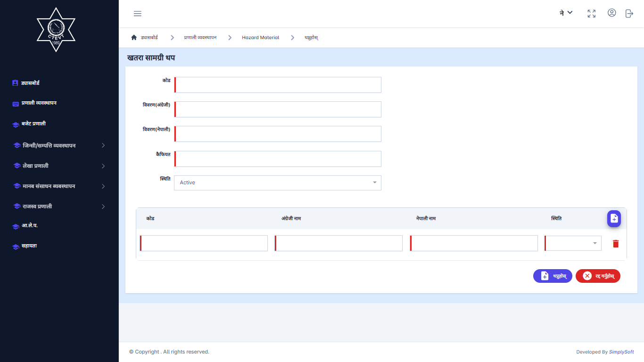Screen dimensions: 644x362
Task: Expand जिन्सी/सम्पत्ति व्यवस्थापन menu
Action: 59,146
